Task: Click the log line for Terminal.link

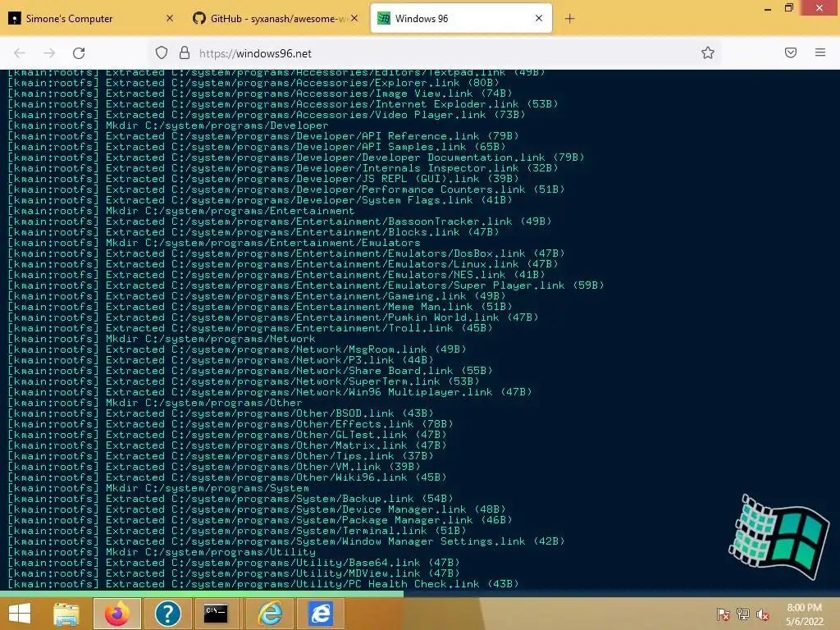Action: pos(237,531)
